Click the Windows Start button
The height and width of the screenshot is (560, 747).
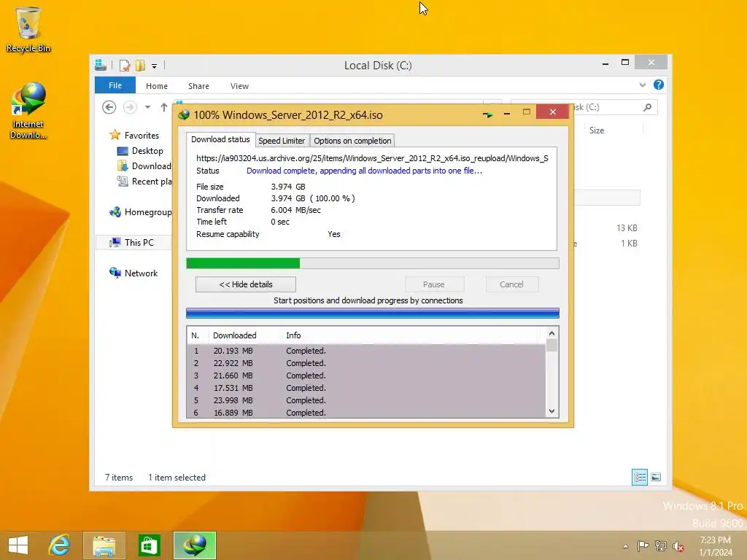click(18, 545)
